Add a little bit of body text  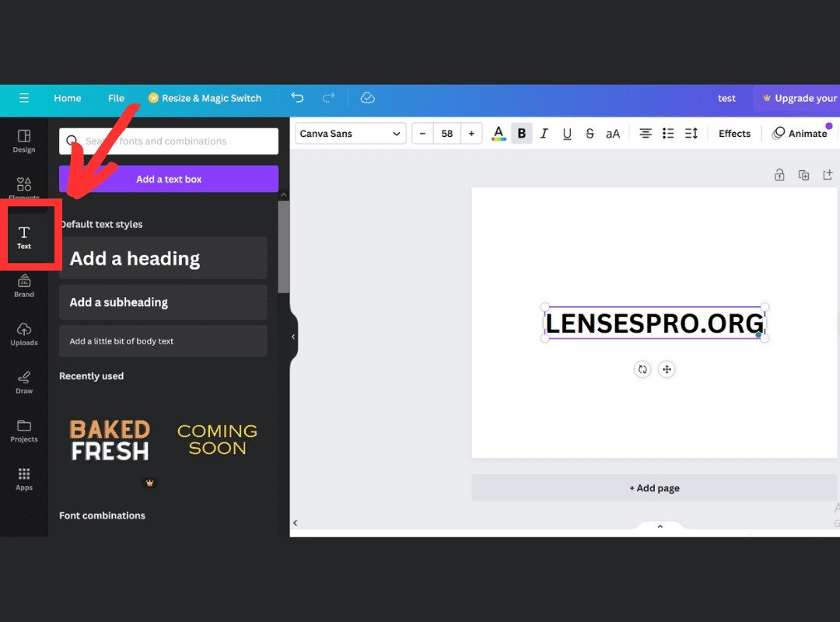pyautogui.click(x=163, y=341)
